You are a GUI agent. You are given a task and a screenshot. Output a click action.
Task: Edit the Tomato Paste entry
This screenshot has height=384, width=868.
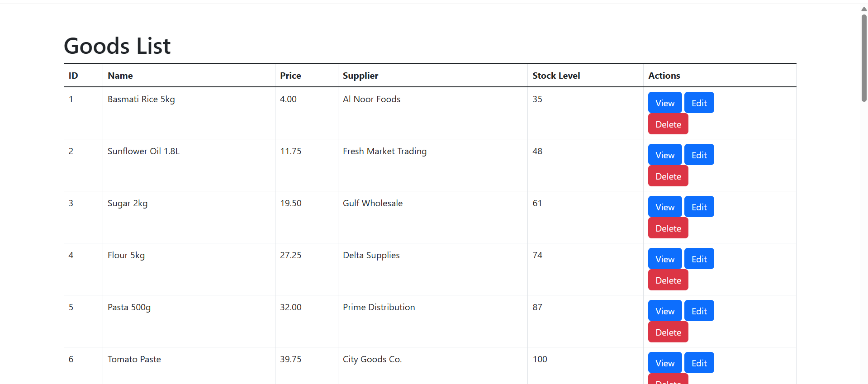click(x=699, y=363)
